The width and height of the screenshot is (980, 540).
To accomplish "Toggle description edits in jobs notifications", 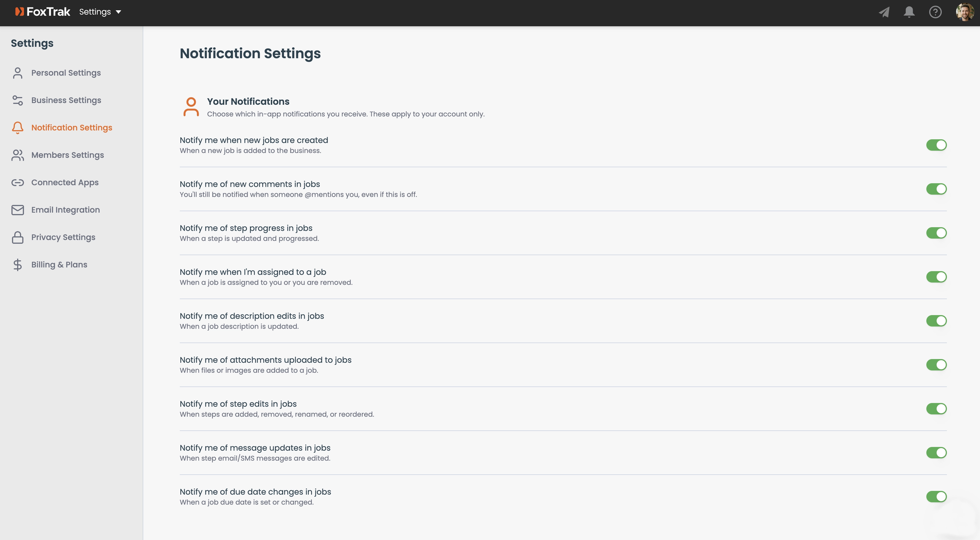I will pyautogui.click(x=936, y=321).
